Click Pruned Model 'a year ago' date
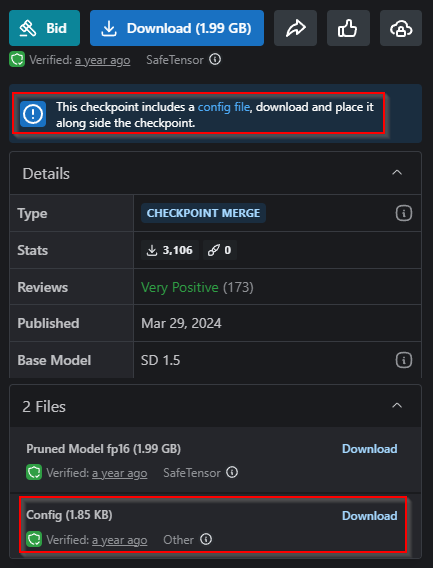This screenshot has width=433, height=568. 120,473
